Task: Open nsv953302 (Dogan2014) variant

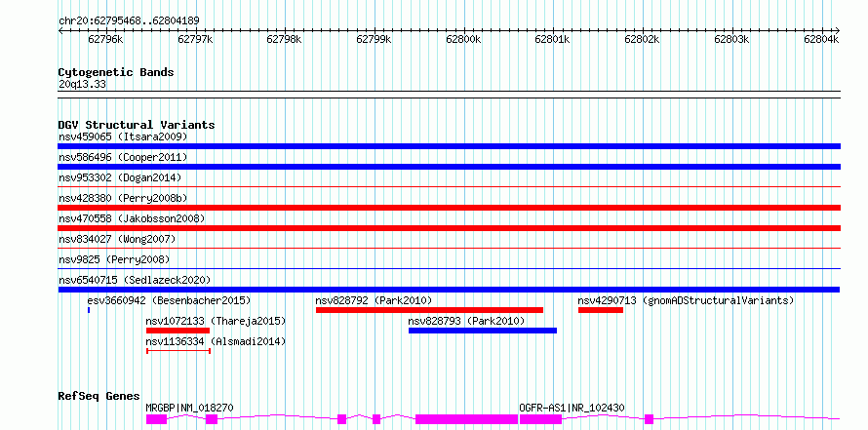Action: pyautogui.click(x=120, y=178)
